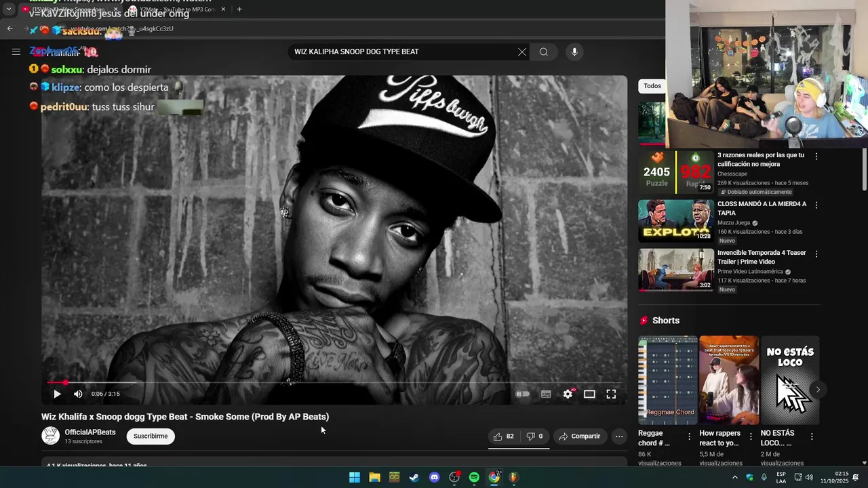The height and width of the screenshot is (488, 868).
Task: Open the 'CLOSS MANDÓ A LA MIERD4' video
Action: 762,208
